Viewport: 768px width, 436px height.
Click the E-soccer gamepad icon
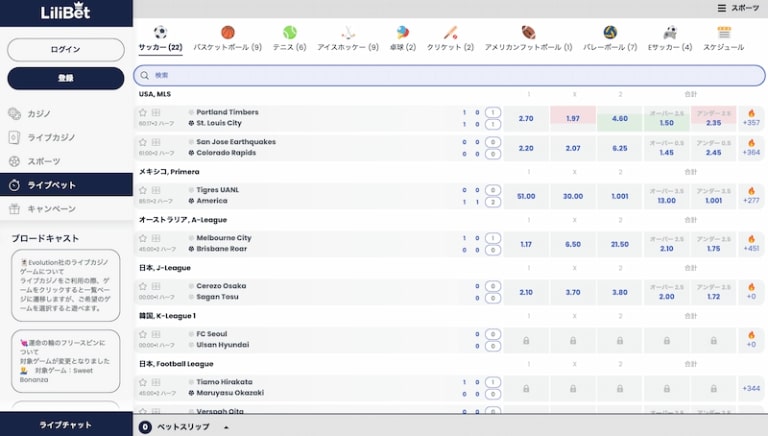[x=670, y=32]
